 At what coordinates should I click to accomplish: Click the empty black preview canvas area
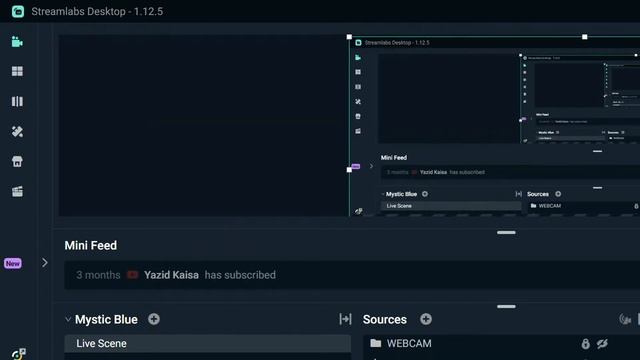pos(203,126)
